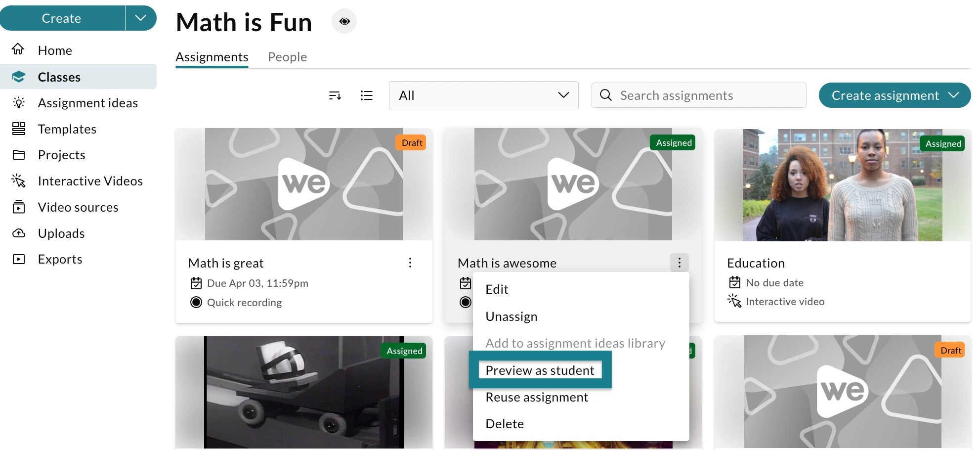
Task: Select Preview as student
Action: (x=540, y=370)
